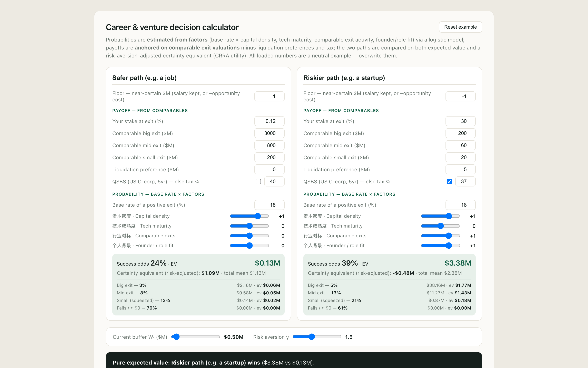The height and width of the screenshot is (368, 588).
Task: Click the Riskier path 'Small (squeezed) — 21%' row
Action: coord(389,300)
